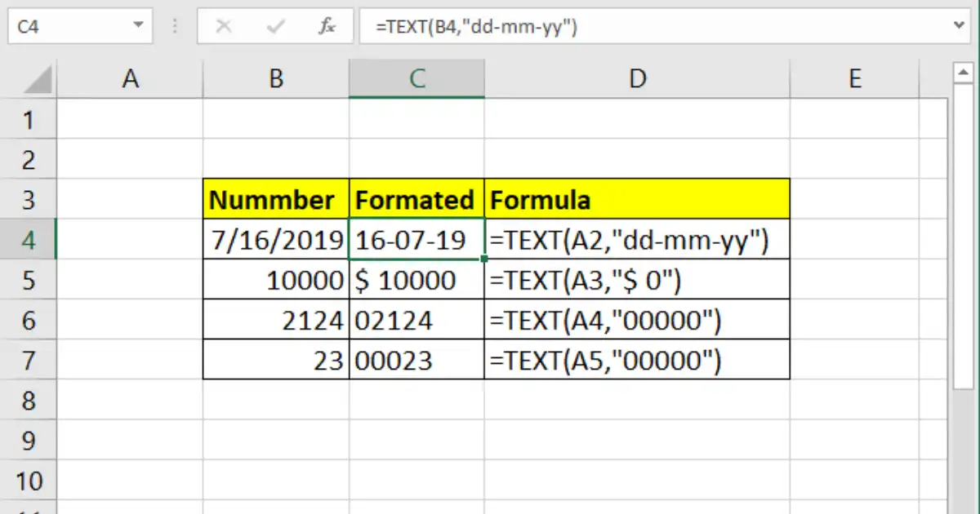
Task: Click the Cancel X icon in formula bar
Action: 224,27
